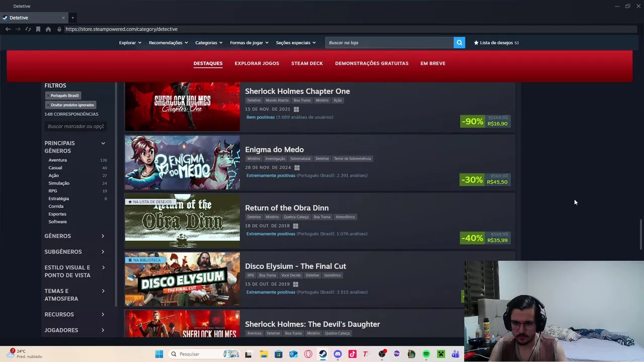This screenshot has width=644, height=362.
Task: Open the Formas de jogar dropdown
Action: pos(249,43)
